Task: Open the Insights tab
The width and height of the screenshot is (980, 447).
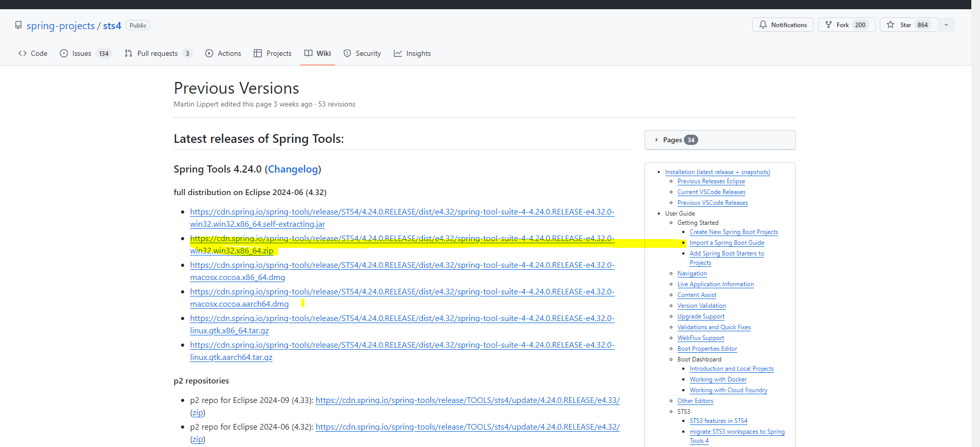Action: point(412,53)
